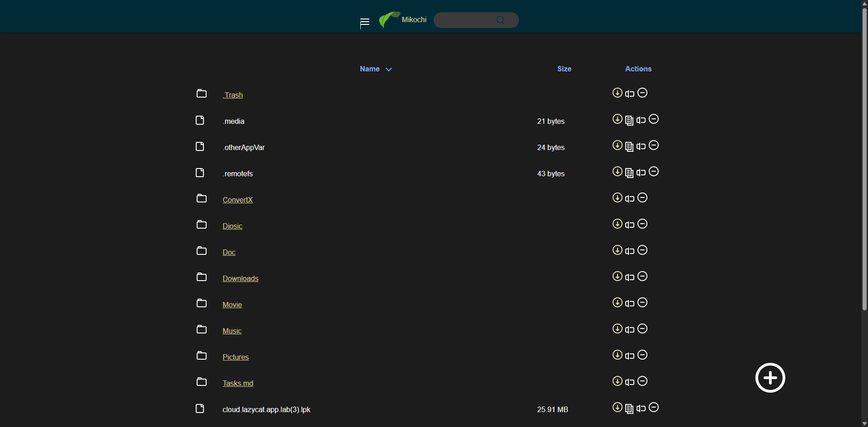The image size is (868, 427).
Task: Rename the .remotefs file
Action: tap(641, 173)
